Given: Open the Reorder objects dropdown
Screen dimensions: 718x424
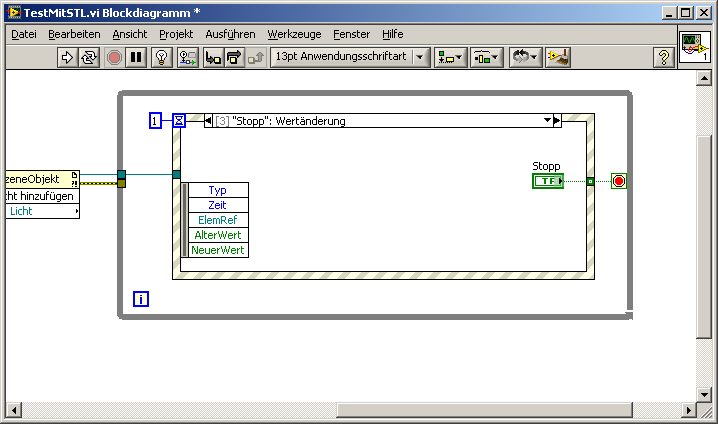Looking at the screenshot, I should 525,58.
